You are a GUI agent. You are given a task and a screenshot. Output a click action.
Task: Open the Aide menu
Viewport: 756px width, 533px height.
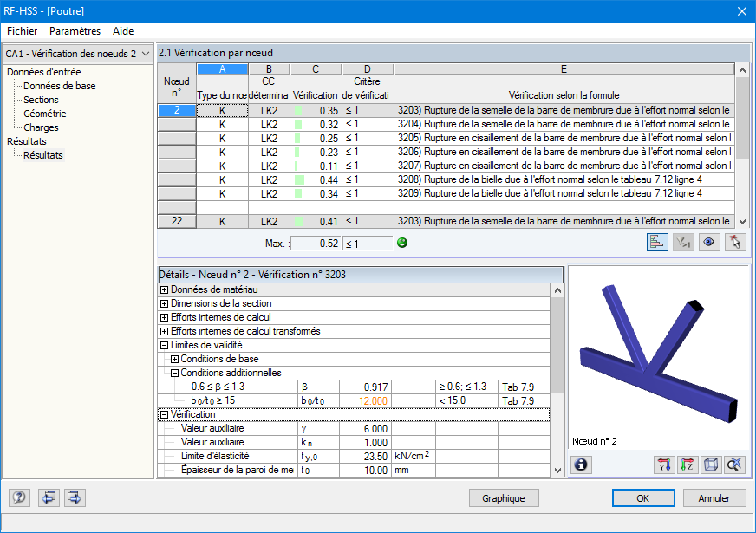click(123, 31)
